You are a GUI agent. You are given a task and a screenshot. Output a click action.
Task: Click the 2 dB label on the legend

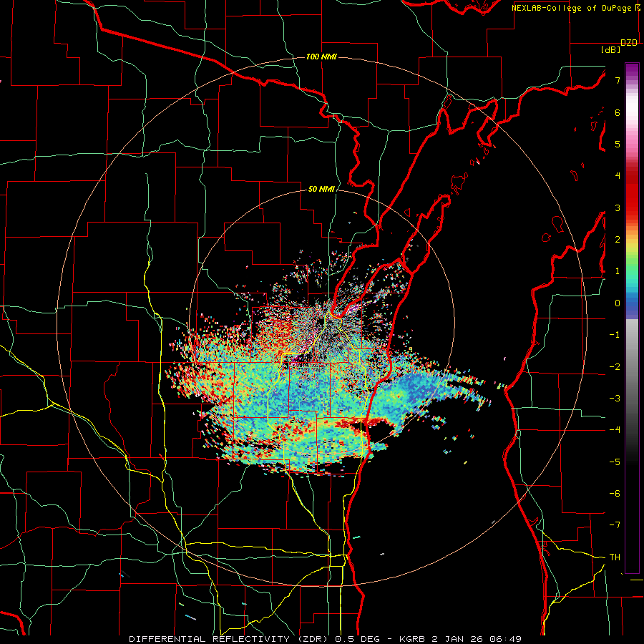click(618, 240)
